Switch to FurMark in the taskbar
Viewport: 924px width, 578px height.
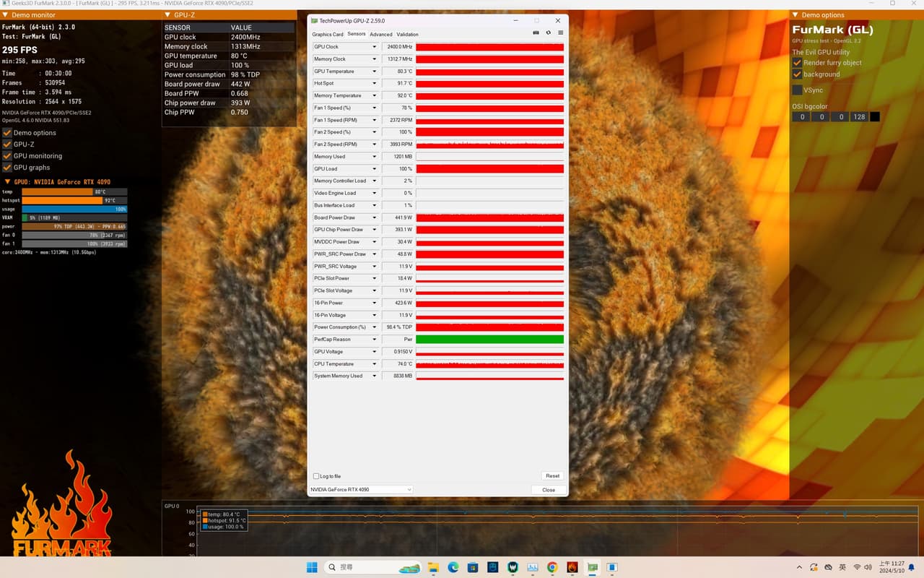coord(572,567)
